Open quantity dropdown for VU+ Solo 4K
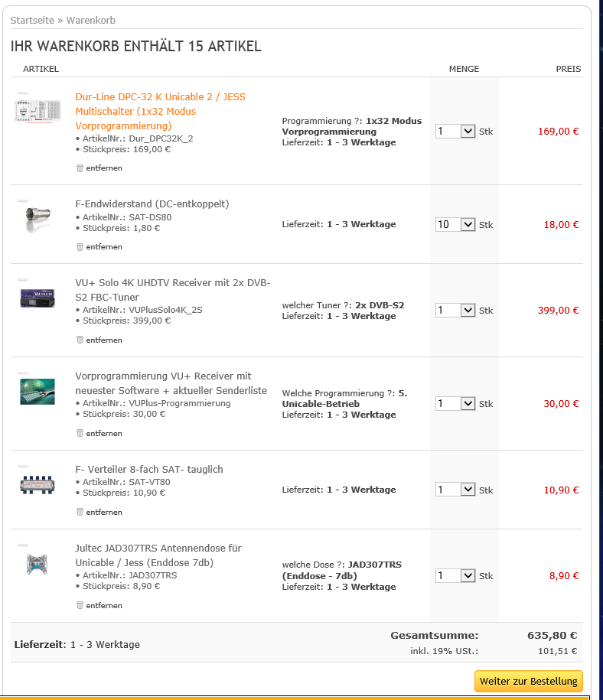 455,310
